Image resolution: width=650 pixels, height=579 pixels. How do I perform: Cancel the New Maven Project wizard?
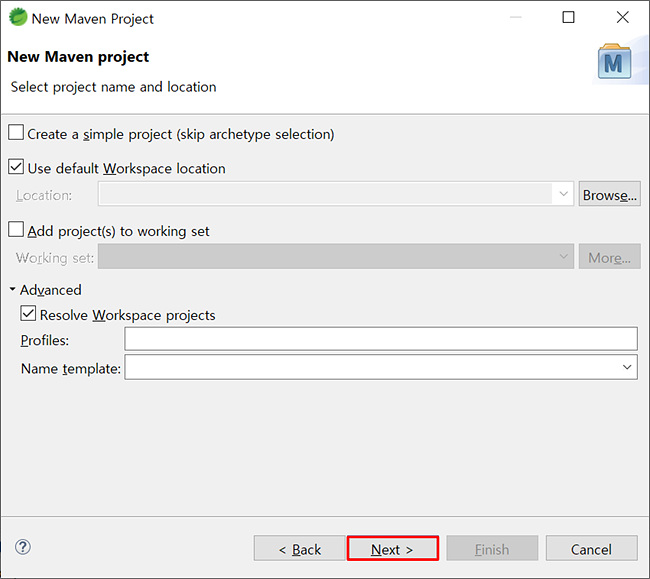coord(592,548)
